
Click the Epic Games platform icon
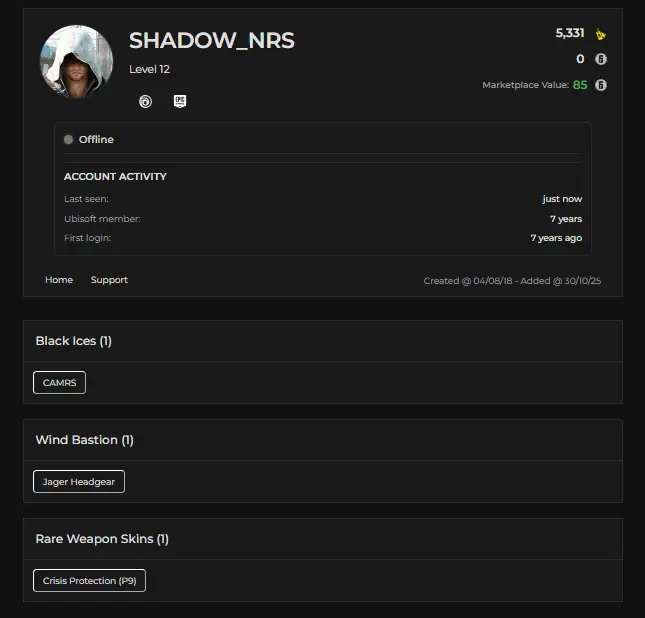(180, 101)
